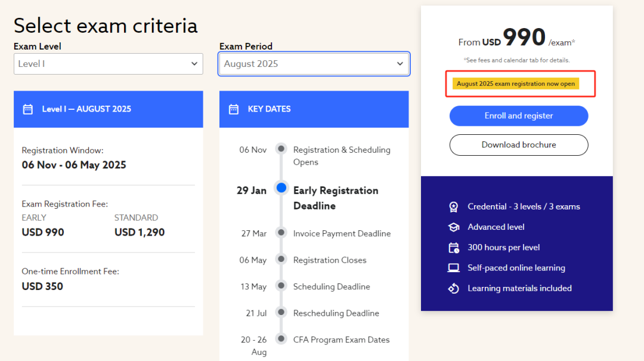The image size is (644, 361).
Task: Select the 06 Nov timeline marker dot
Action: [281, 149]
